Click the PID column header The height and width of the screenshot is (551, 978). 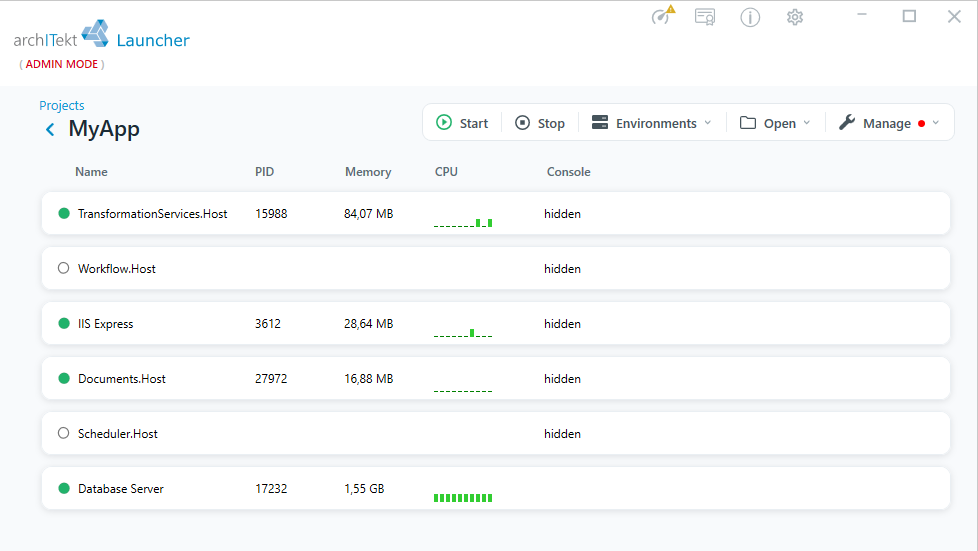tap(264, 172)
